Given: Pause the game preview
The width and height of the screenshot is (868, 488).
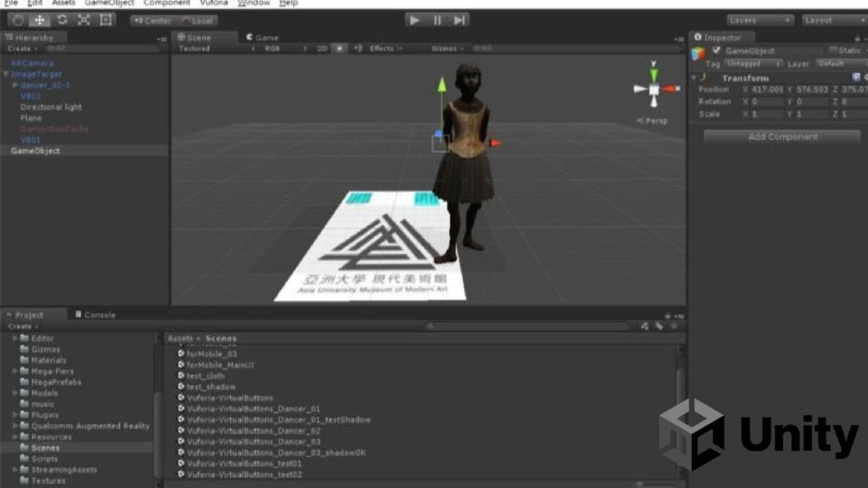Looking at the screenshot, I should 437,20.
